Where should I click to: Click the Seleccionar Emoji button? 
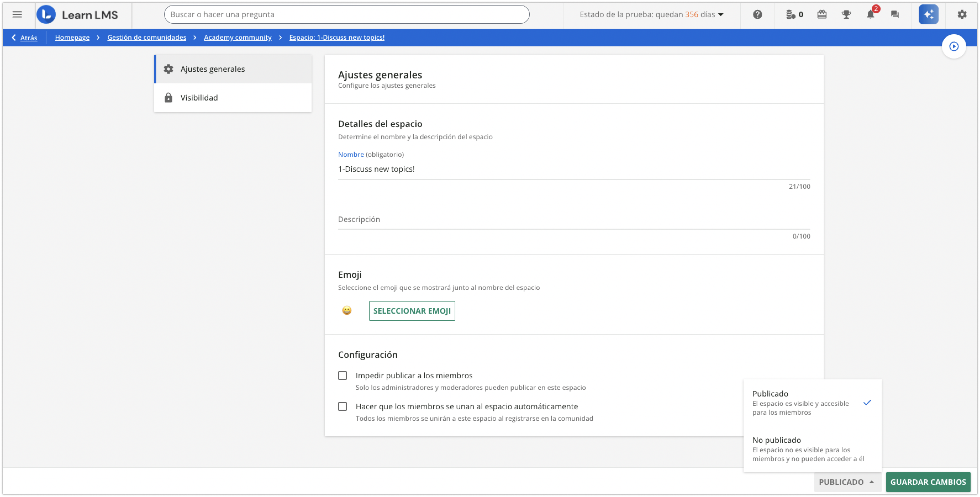coord(412,311)
